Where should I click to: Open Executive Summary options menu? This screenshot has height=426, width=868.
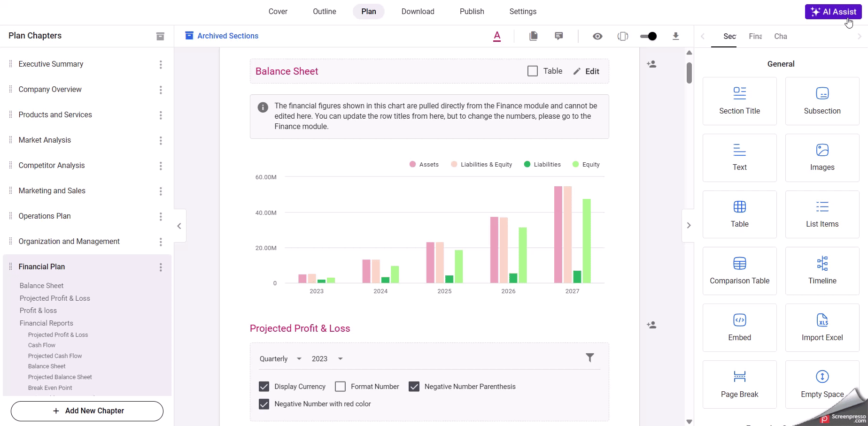point(161,65)
